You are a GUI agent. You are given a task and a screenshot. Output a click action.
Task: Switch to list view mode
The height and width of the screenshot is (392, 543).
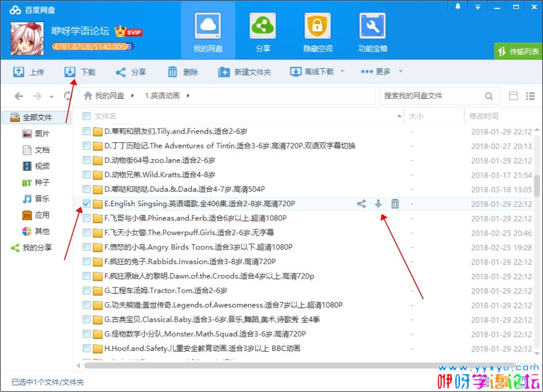click(x=530, y=96)
